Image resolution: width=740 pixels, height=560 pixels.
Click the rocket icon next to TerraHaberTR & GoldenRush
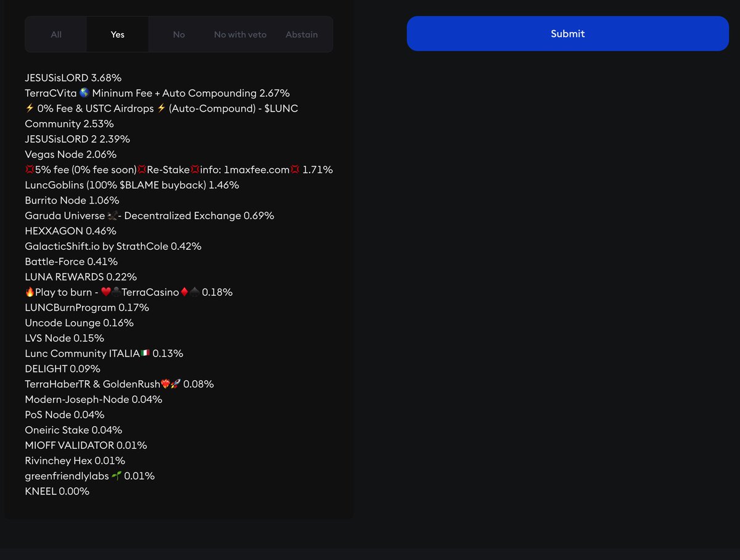pyautogui.click(x=175, y=384)
